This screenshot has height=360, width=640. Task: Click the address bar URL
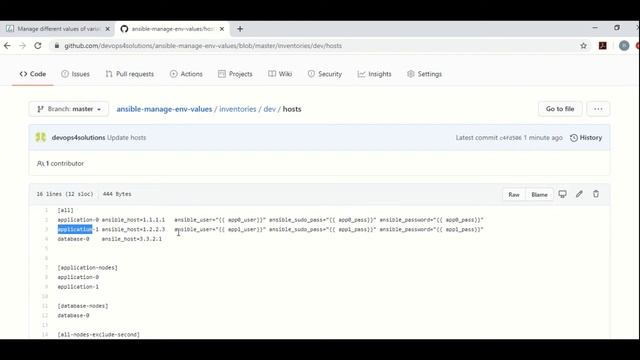[x=203, y=46]
